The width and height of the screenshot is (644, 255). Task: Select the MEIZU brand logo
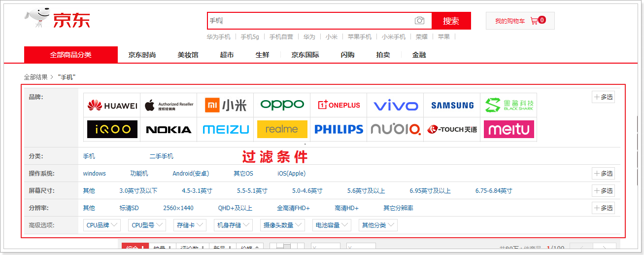[x=225, y=129]
